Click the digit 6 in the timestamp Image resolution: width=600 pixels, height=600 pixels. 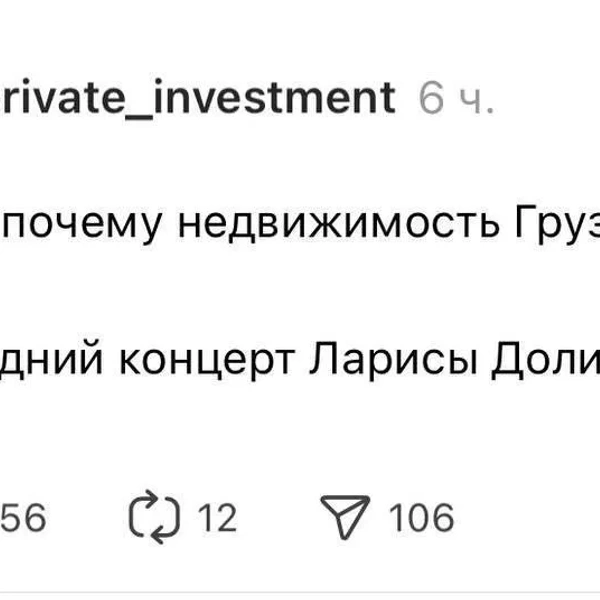(x=430, y=98)
